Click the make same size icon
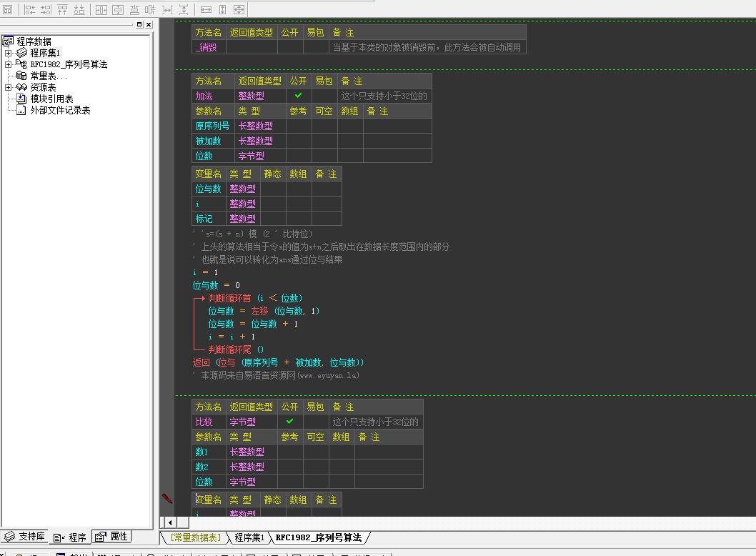This screenshot has width=756, height=556. pyautogui.click(x=239, y=9)
